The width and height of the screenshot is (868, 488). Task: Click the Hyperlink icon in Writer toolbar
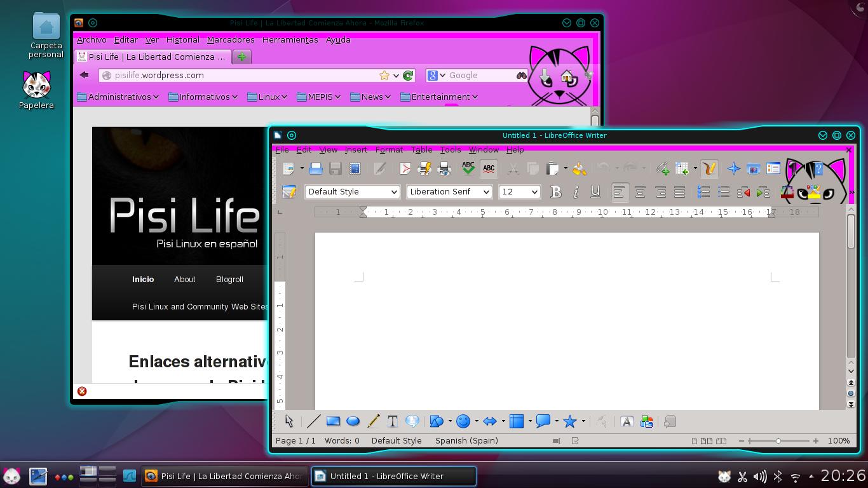pos(662,168)
